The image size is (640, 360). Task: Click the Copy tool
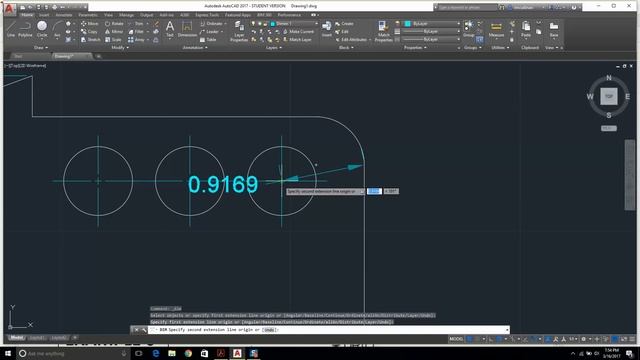click(89, 31)
